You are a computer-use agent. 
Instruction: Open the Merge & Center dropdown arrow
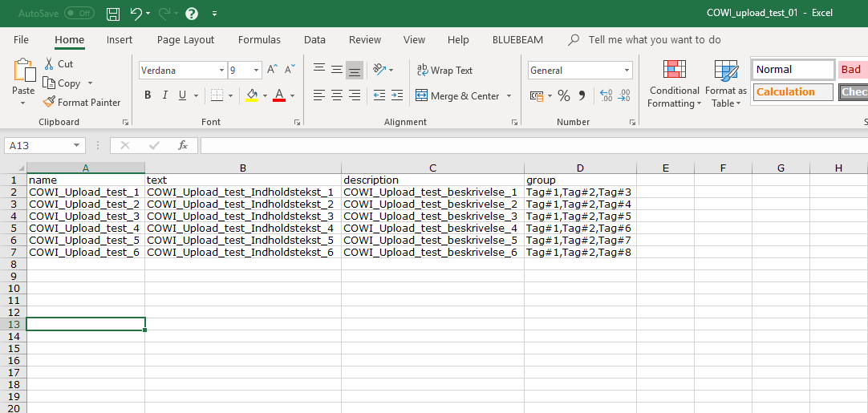509,96
